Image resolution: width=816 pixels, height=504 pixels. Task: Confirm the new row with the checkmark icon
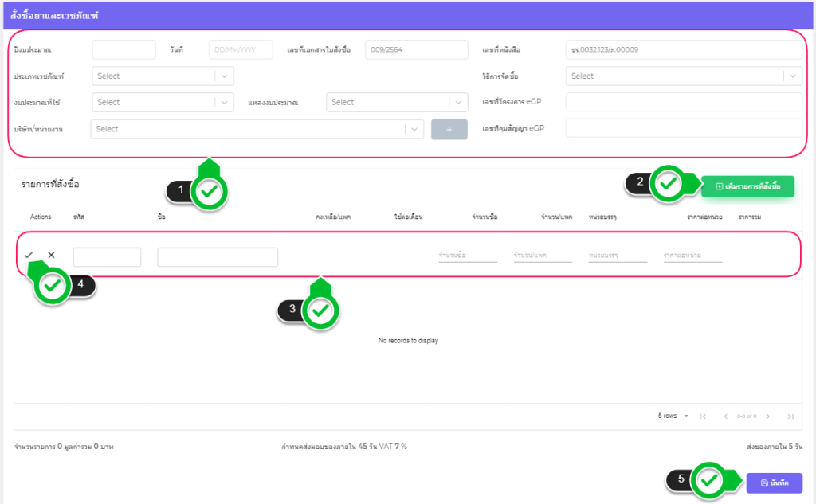29,255
